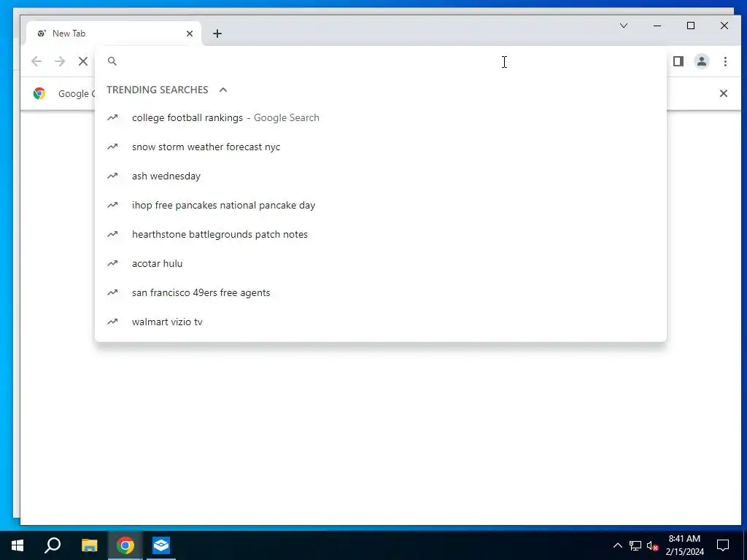Open Chrome's three-dot menu
The height and width of the screenshot is (560, 747).
click(x=725, y=61)
